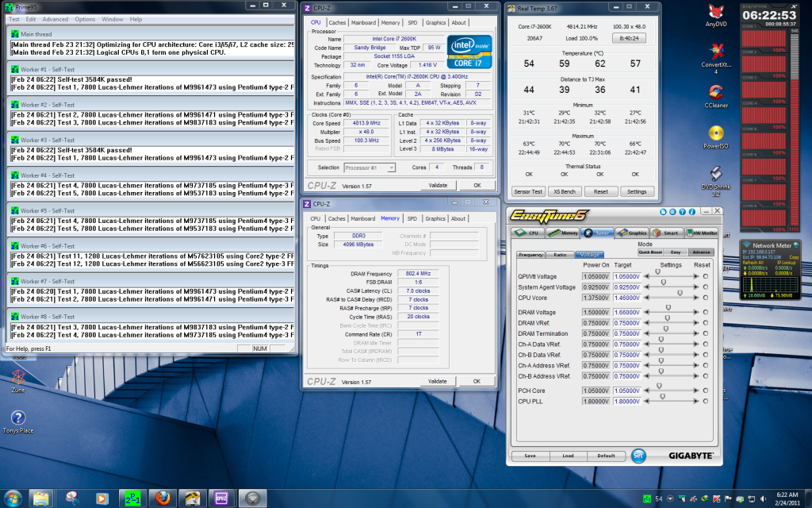Reset the System Agent Voltage setting
The height and width of the screenshot is (508, 812).
tap(705, 287)
